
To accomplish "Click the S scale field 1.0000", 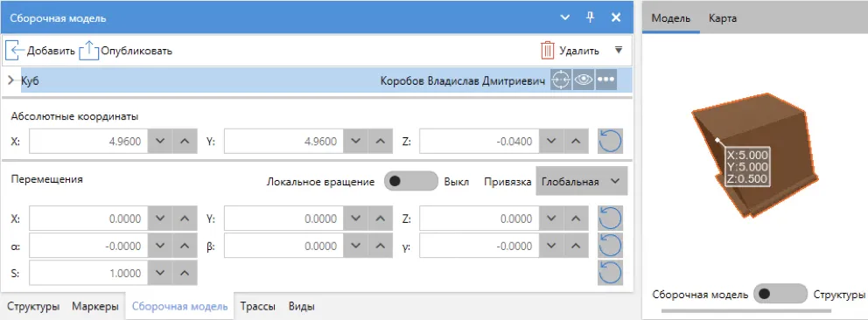I will click(88, 273).
